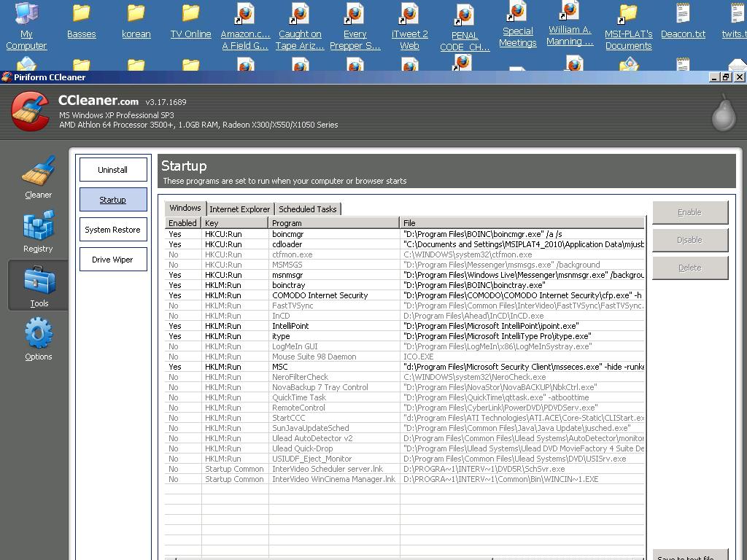Select the InCD startup entry
The width and height of the screenshot is (747, 560).
point(404,316)
